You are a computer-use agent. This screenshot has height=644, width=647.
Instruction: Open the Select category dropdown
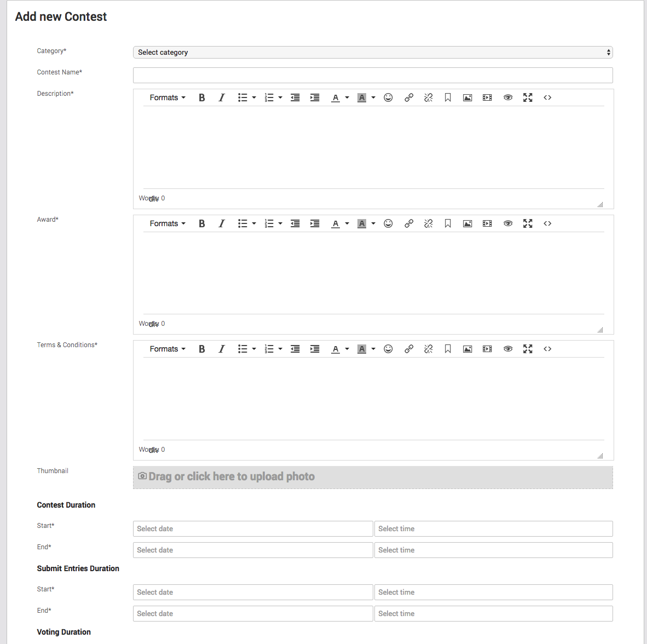tap(373, 53)
